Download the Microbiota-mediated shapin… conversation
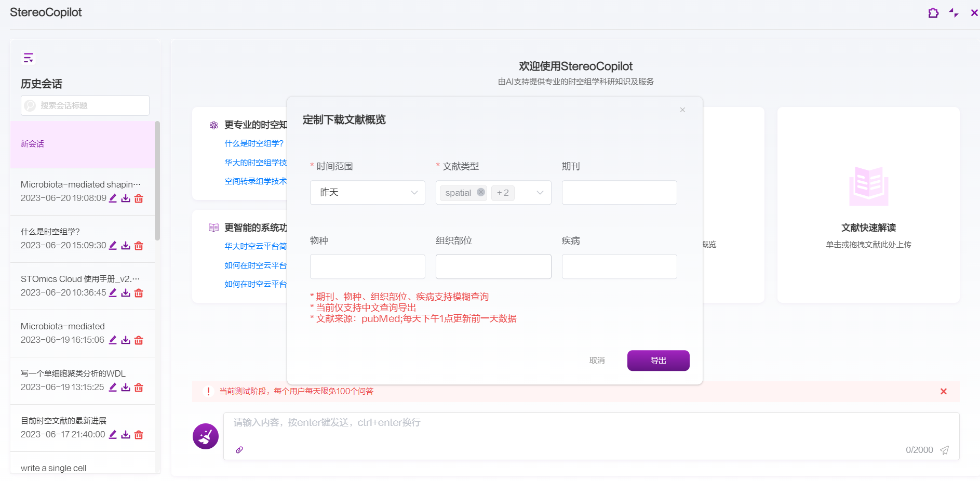This screenshot has height=481, width=980. 126,198
